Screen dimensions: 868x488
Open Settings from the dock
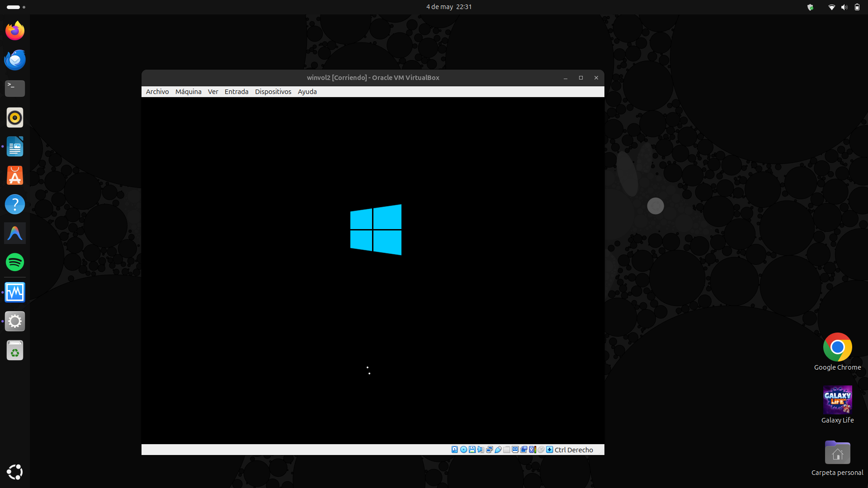[x=15, y=321]
